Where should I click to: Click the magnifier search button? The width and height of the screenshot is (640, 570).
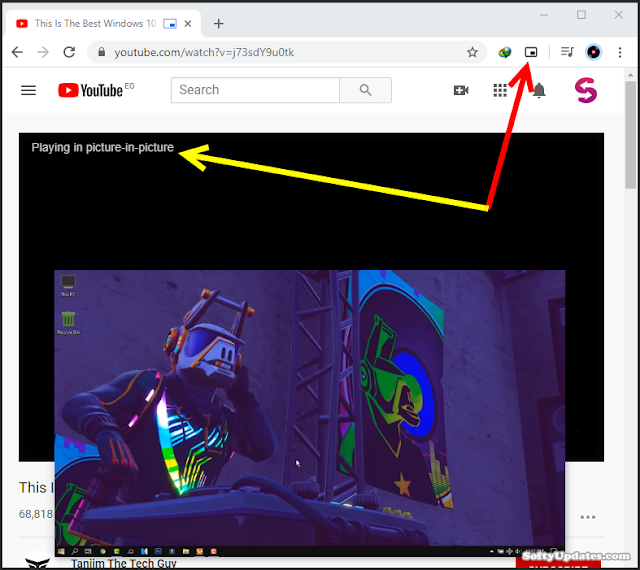(365, 90)
